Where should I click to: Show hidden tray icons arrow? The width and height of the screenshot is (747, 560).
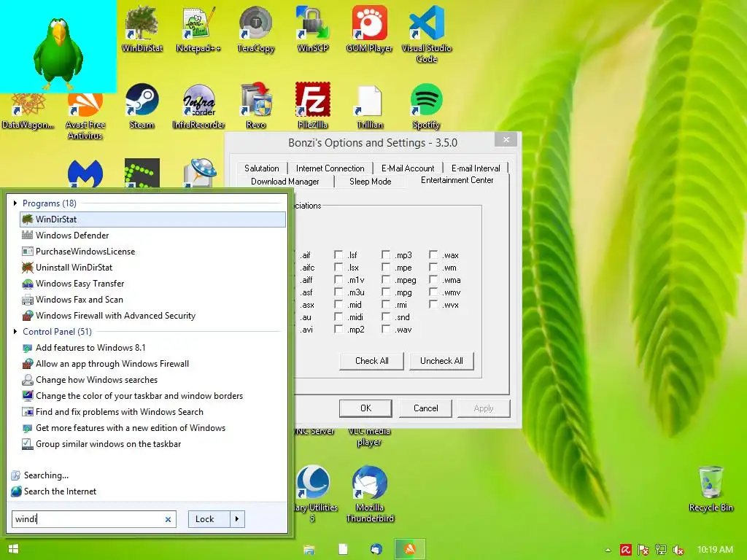pos(608,550)
